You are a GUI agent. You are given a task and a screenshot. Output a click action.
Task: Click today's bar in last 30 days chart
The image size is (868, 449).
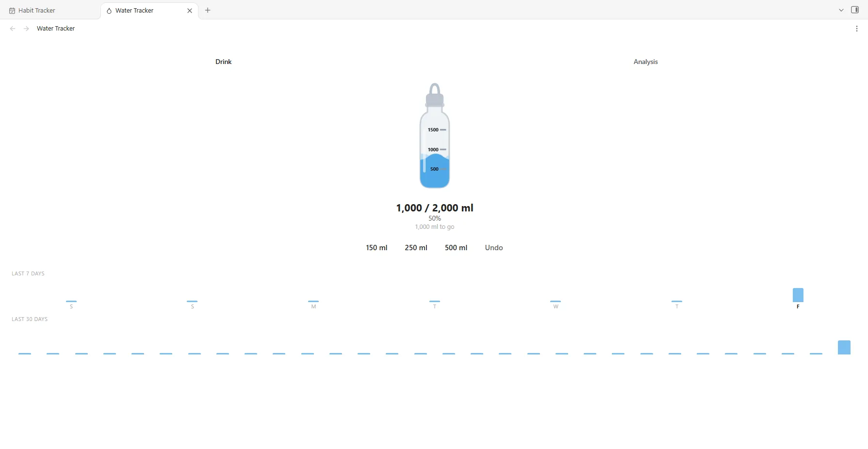pyautogui.click(x=844, y=347)
